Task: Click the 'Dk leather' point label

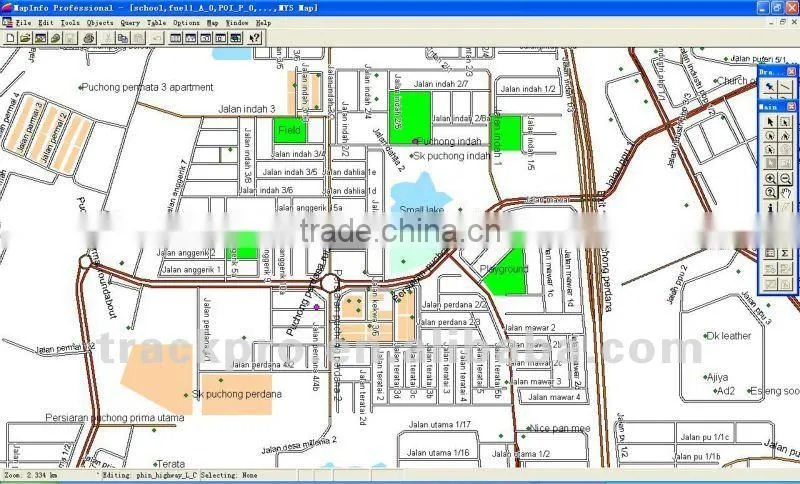Action: [729, 336]
